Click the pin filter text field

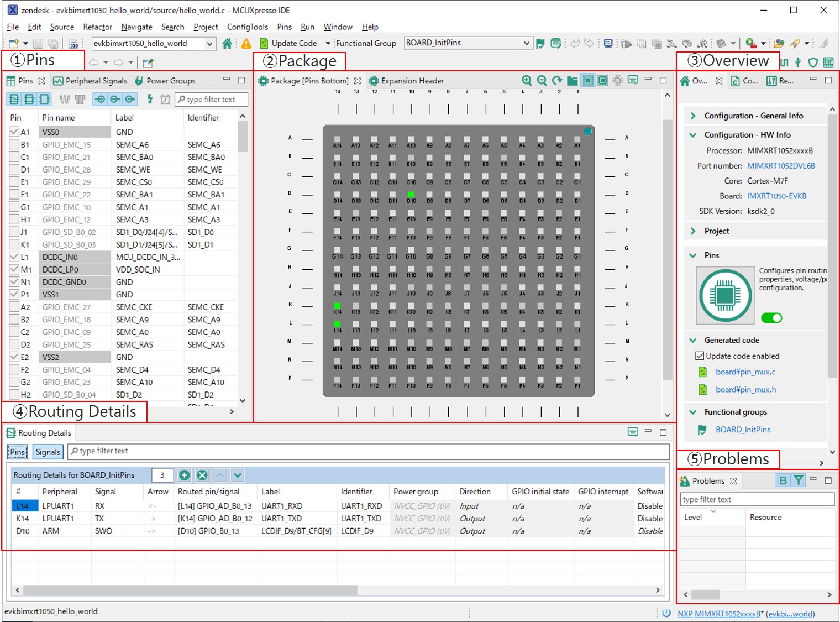coord(212,100)
